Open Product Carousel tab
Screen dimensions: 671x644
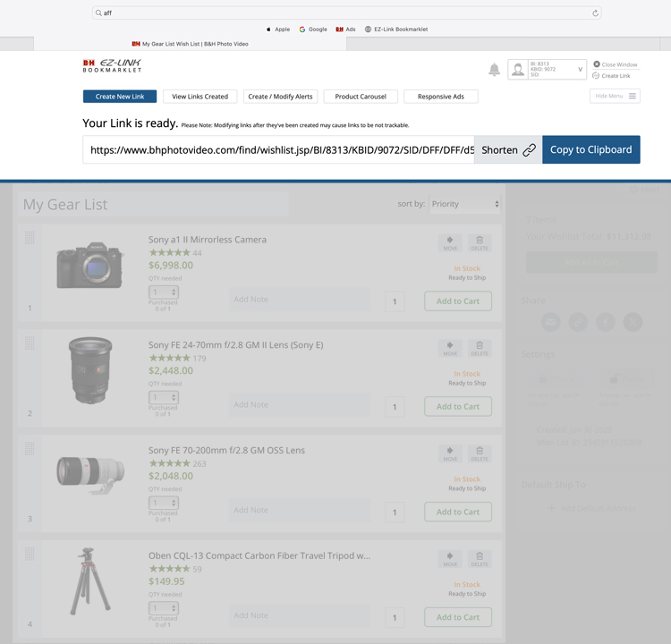pyautogui.click(x=361, y=97)
